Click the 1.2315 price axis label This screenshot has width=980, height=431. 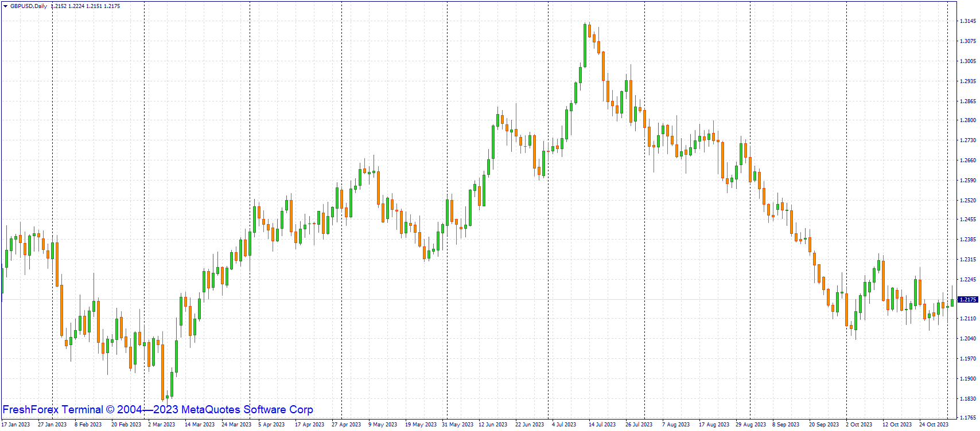968,260
